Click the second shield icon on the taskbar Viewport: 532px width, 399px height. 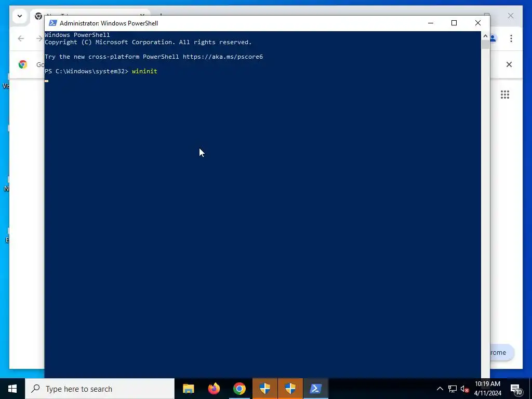(290, 389)
